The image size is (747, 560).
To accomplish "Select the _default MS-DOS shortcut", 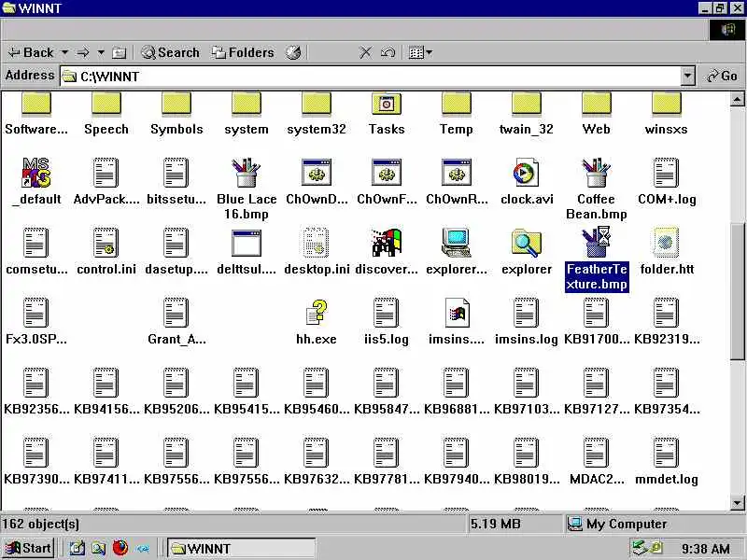I will [36, 181].
